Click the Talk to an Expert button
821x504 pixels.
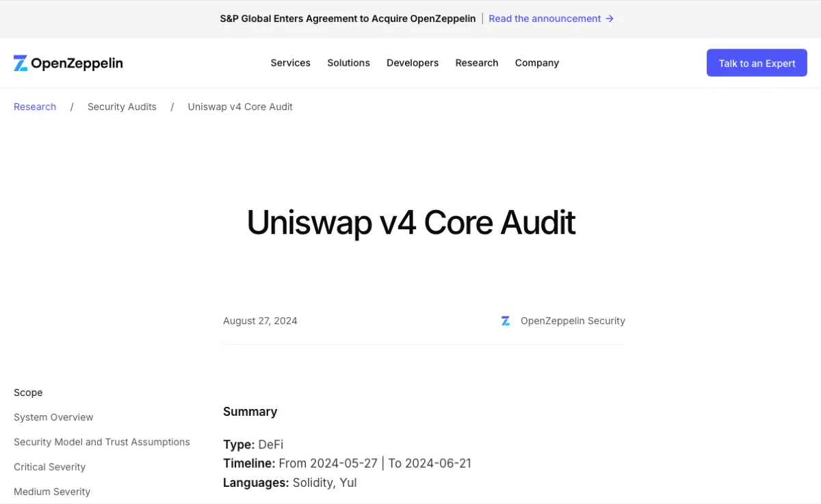[757, 63]
